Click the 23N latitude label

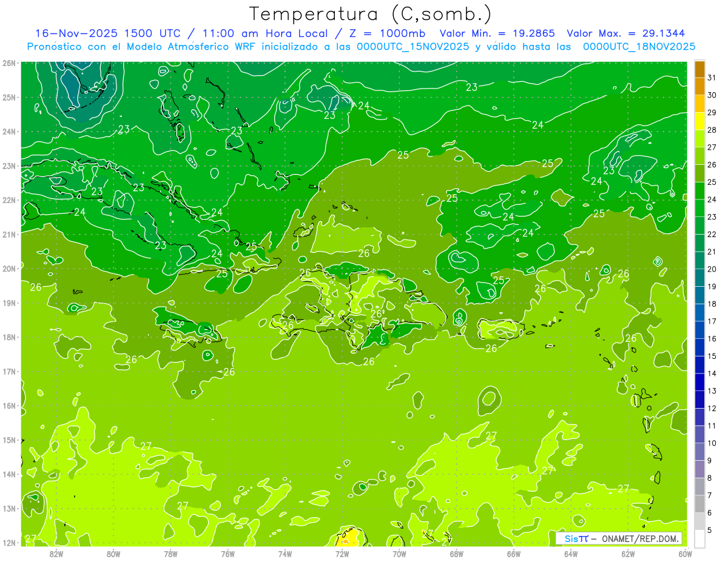9,166
